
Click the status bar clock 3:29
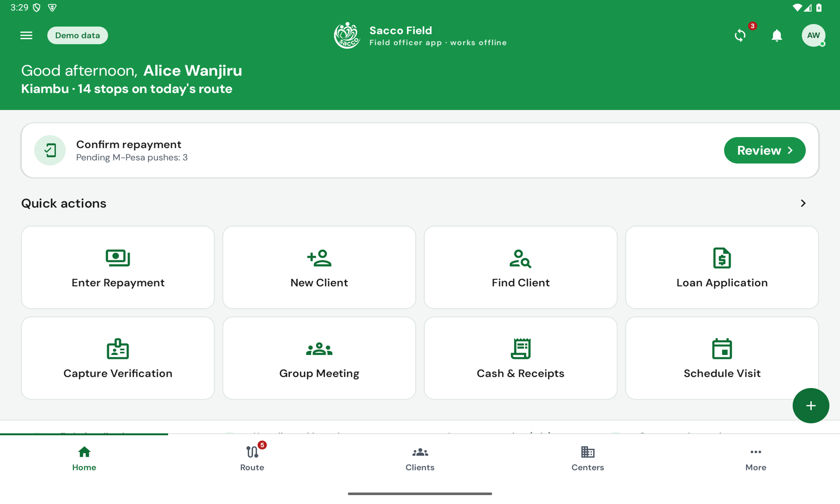pos(19,7)
